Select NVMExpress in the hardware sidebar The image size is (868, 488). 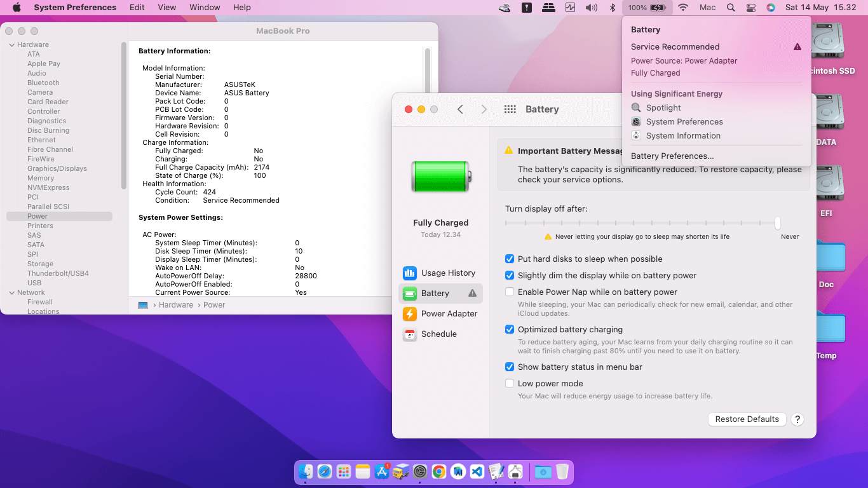(x=48, y=188)
